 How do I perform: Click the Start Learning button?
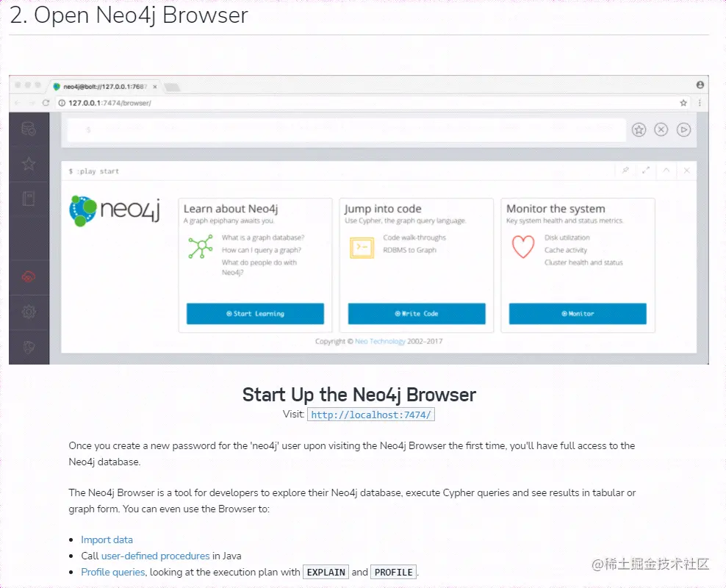coord(255,313)
